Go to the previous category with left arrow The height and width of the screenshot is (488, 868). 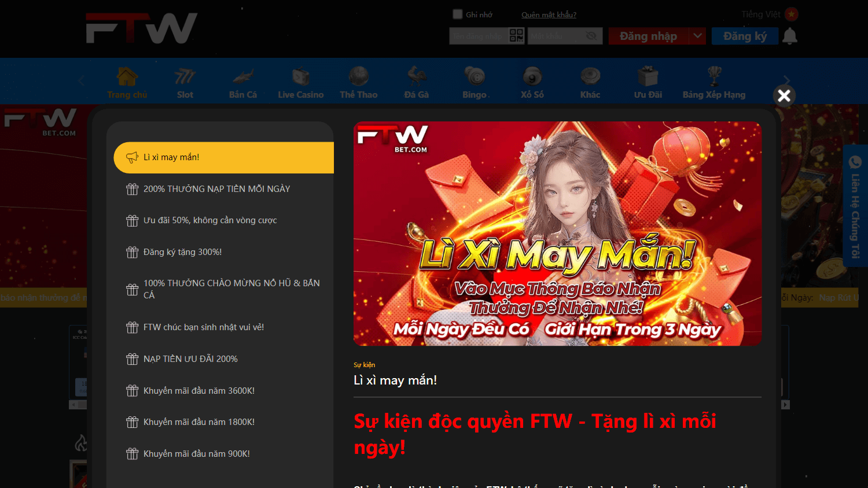(x=82, y=81)
